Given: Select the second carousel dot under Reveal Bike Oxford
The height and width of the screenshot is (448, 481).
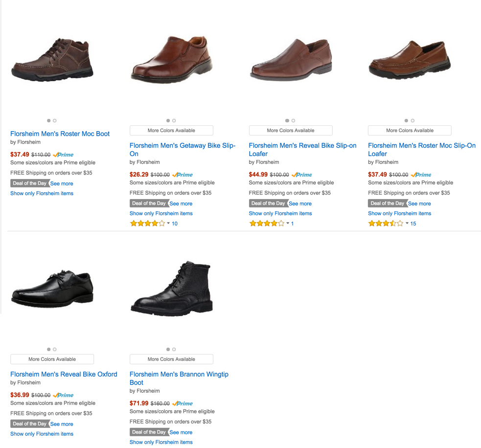Looking at the screenshot, I should click(x=55, y=349).
